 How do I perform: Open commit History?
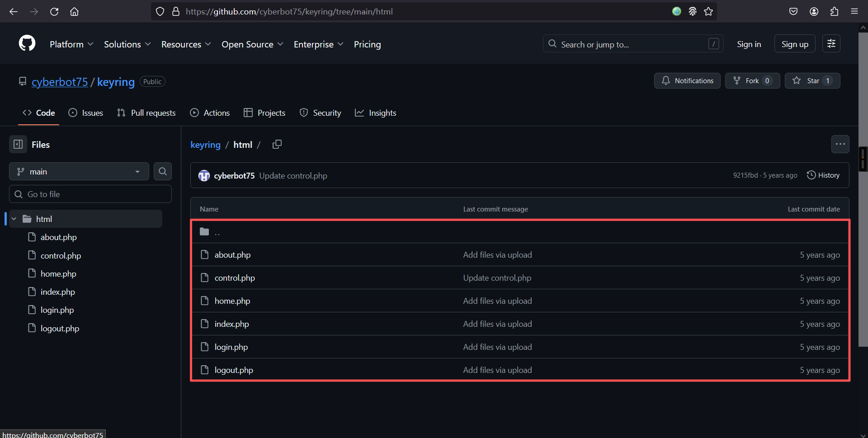(x=823, y=175)
